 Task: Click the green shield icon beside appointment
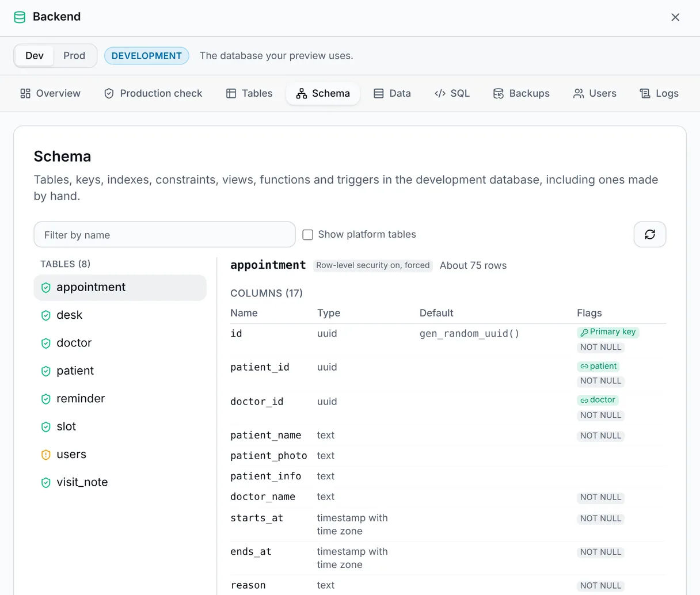coord(46,288)
